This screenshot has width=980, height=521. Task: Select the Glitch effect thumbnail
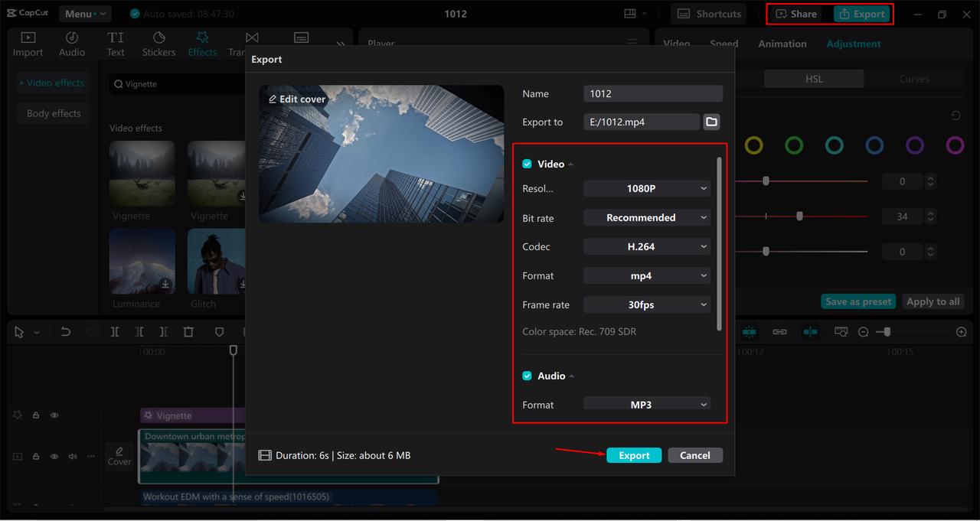tap(217, 262)
